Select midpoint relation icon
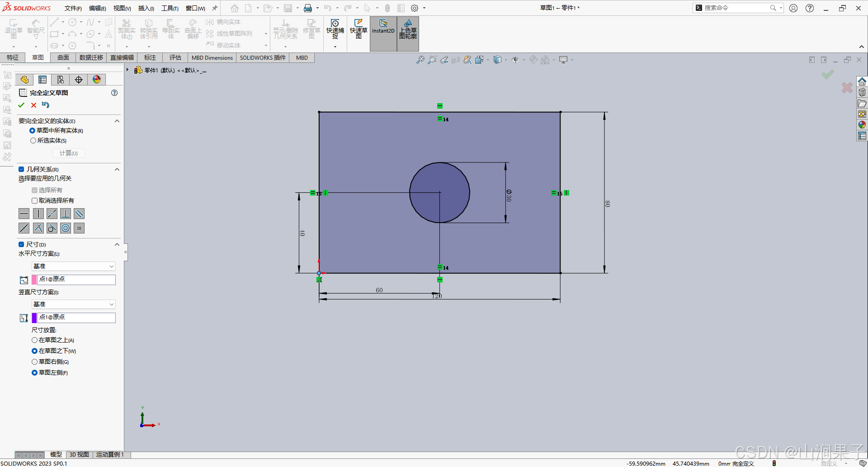 [x=24, y=228]
